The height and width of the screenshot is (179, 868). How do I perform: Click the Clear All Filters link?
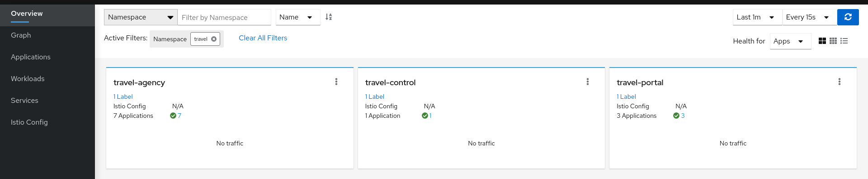263,38
